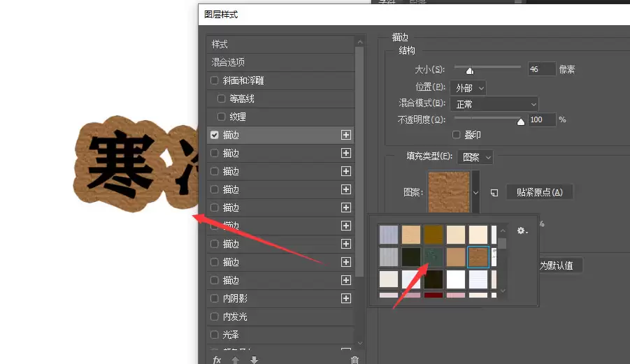Click the 为默认值 button
This screenshot has width=630, height=364.
coord(559,265)
